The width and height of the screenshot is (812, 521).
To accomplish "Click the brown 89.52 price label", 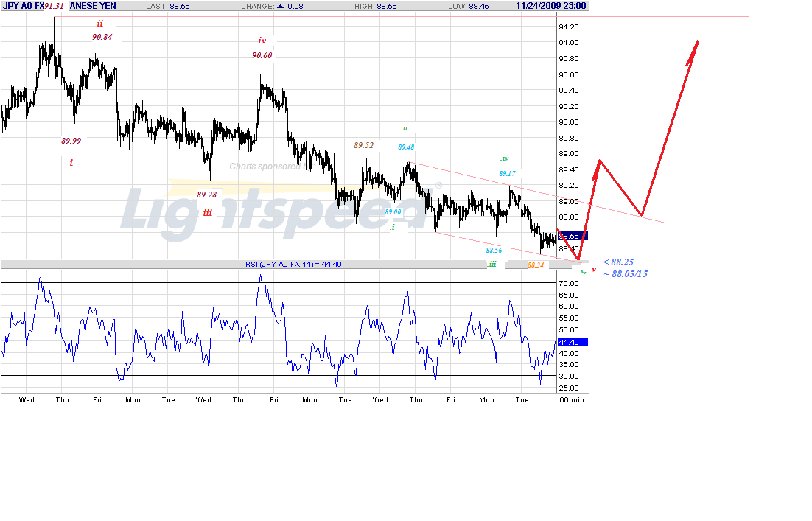I will point(363,145).
